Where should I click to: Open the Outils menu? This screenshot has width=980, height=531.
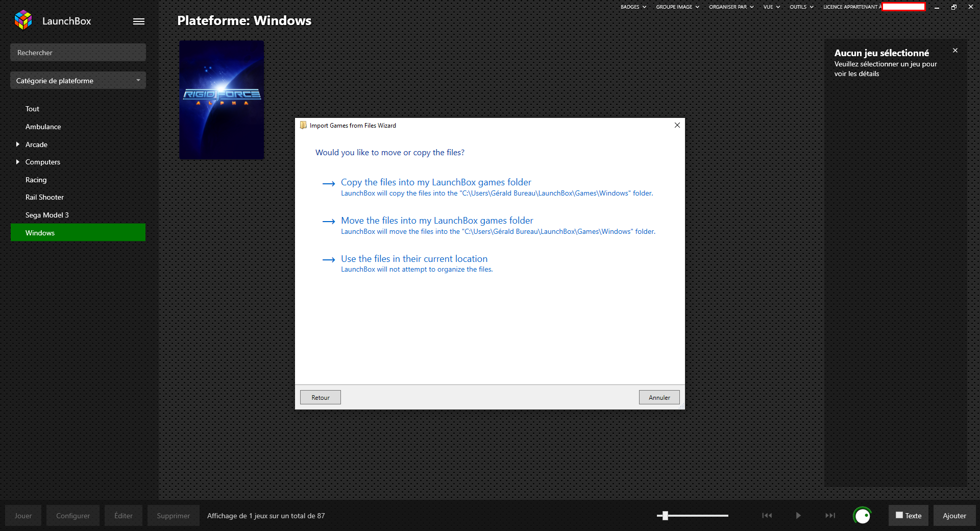(x=801, y=7)
